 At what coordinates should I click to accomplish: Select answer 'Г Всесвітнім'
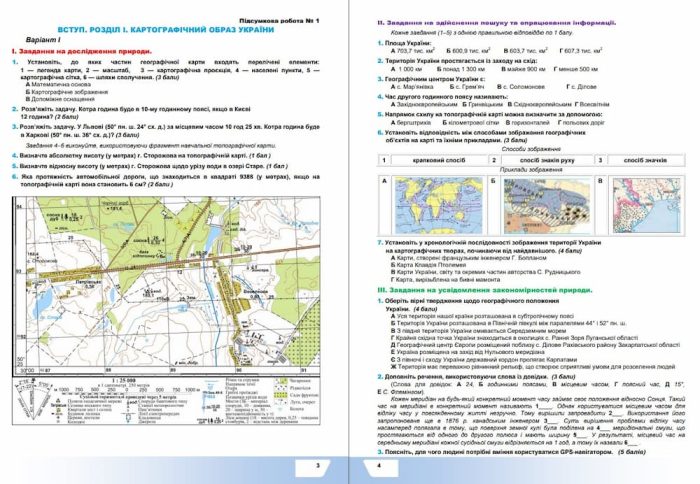point(592,104)
